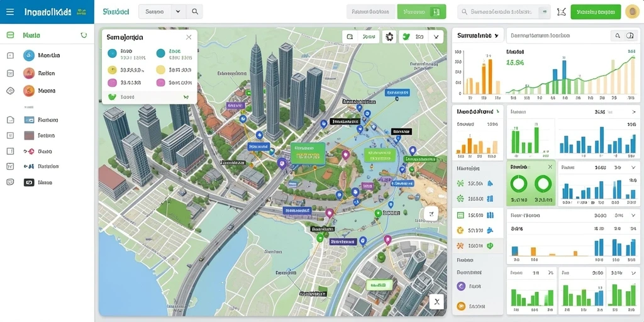
Task: Focus the wide search field in the top-right bar
Action: [x=504, y=12]
